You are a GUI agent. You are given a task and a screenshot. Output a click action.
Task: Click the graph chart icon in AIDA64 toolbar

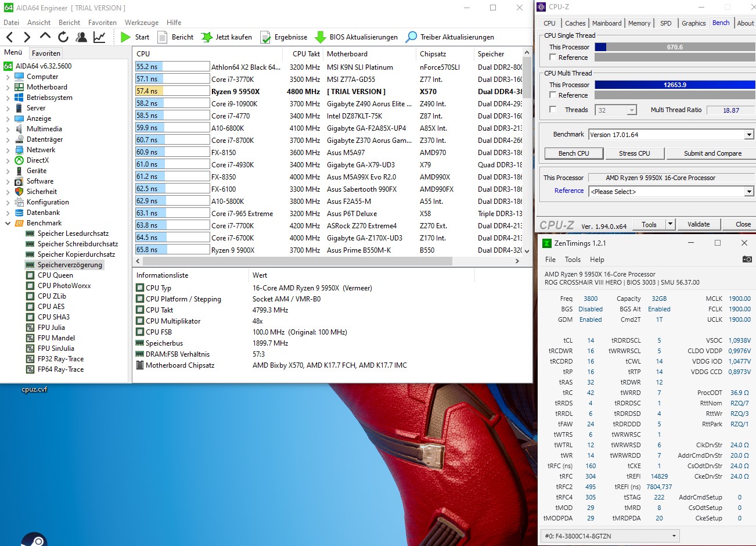tap(99, 37)
